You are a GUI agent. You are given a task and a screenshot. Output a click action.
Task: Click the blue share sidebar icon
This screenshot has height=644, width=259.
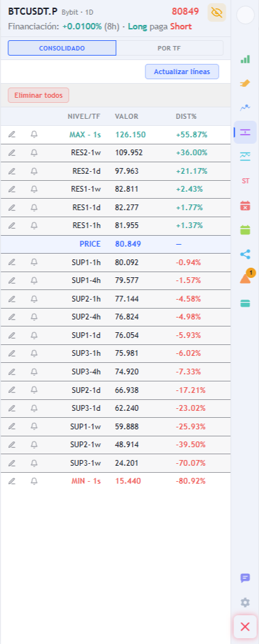coord(245,254)
